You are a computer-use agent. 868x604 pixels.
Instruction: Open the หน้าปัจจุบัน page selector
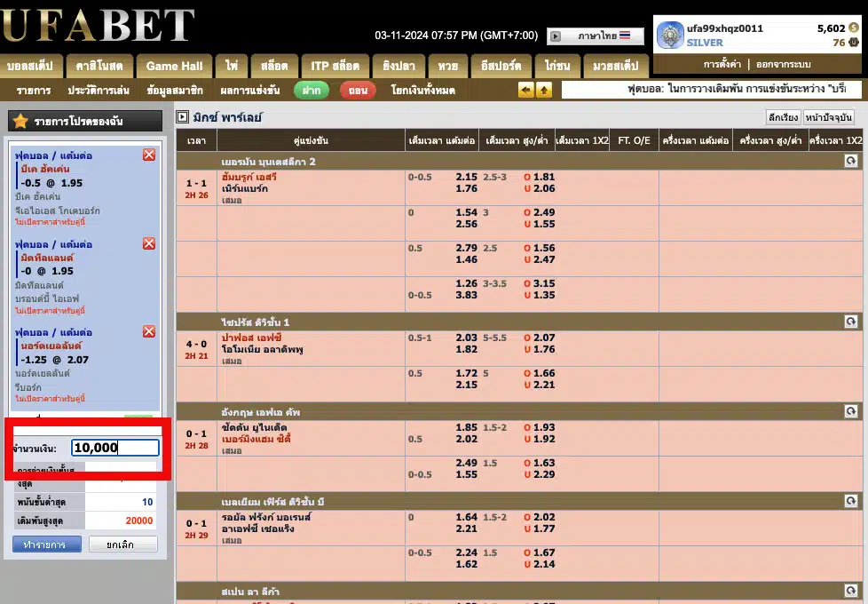(x=829, y=117)
